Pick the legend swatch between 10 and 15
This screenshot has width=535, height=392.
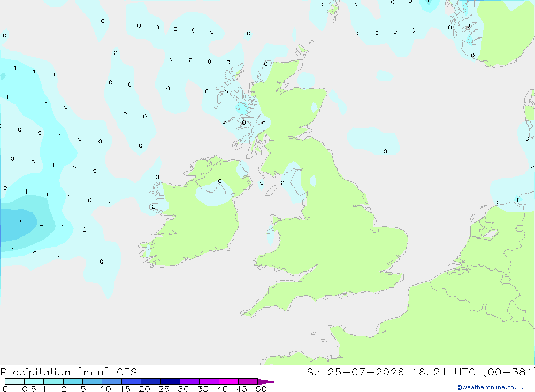coord(112,381)
